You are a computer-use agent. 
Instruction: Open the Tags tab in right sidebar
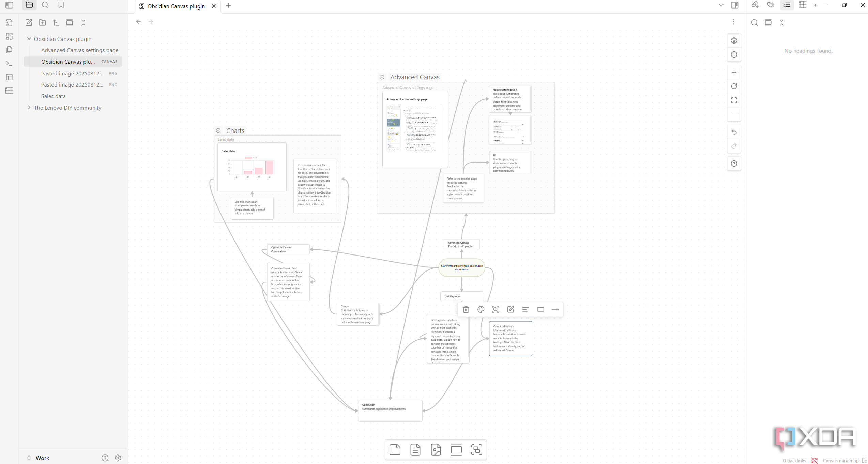[771, 5]
